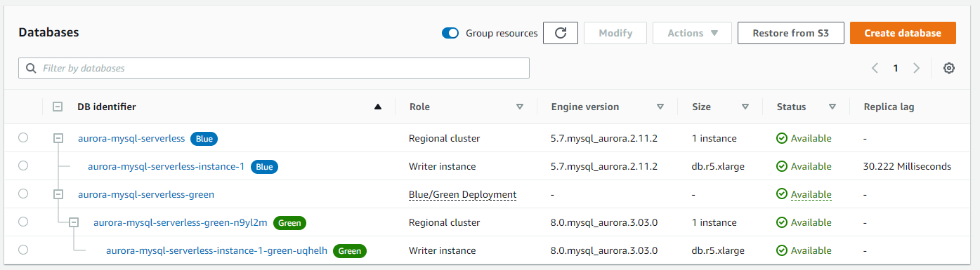
Task: Click Restore from S3 button
Action: coord(790,33)
